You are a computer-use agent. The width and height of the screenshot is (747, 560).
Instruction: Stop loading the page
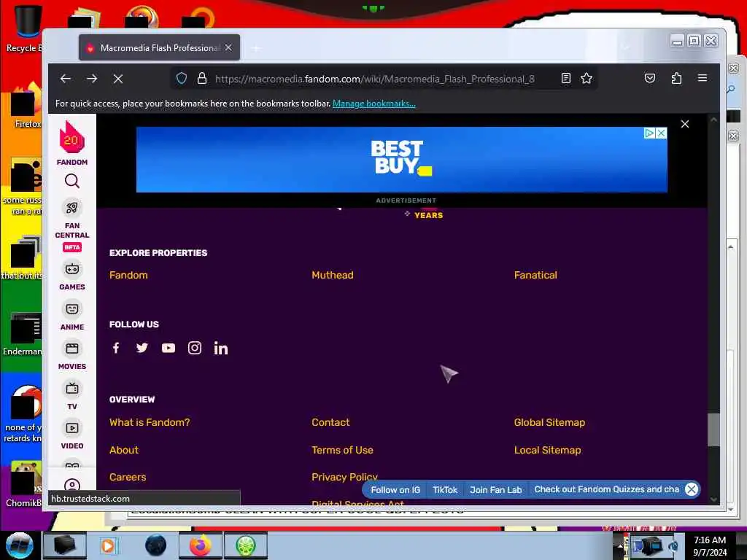click(x=118, y=79)
